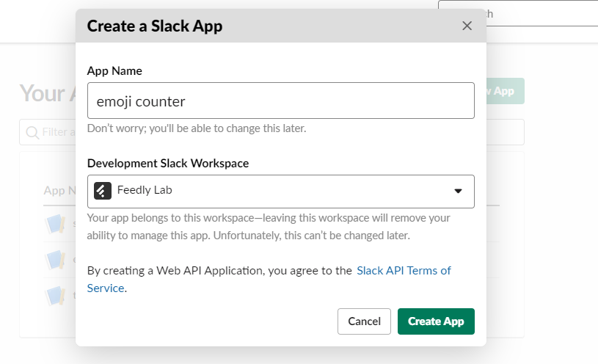Expand the workspace dropdown arrow

458,191
